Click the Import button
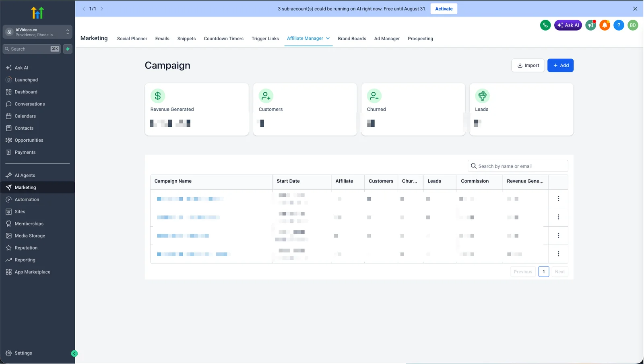The height and width of the screenshot is (364, 644). coord(528,65)
